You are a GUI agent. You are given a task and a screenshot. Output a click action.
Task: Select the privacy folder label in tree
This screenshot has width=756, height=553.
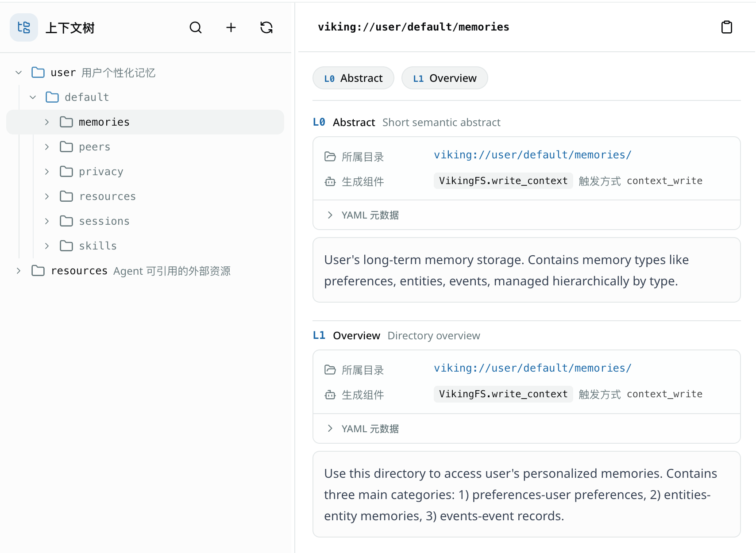(101, 172)
